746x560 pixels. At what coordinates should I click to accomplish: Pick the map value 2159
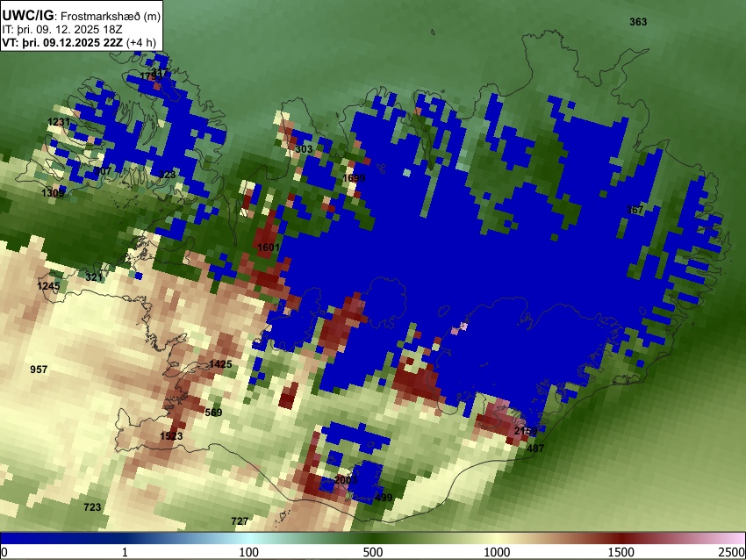coord(526,431)
